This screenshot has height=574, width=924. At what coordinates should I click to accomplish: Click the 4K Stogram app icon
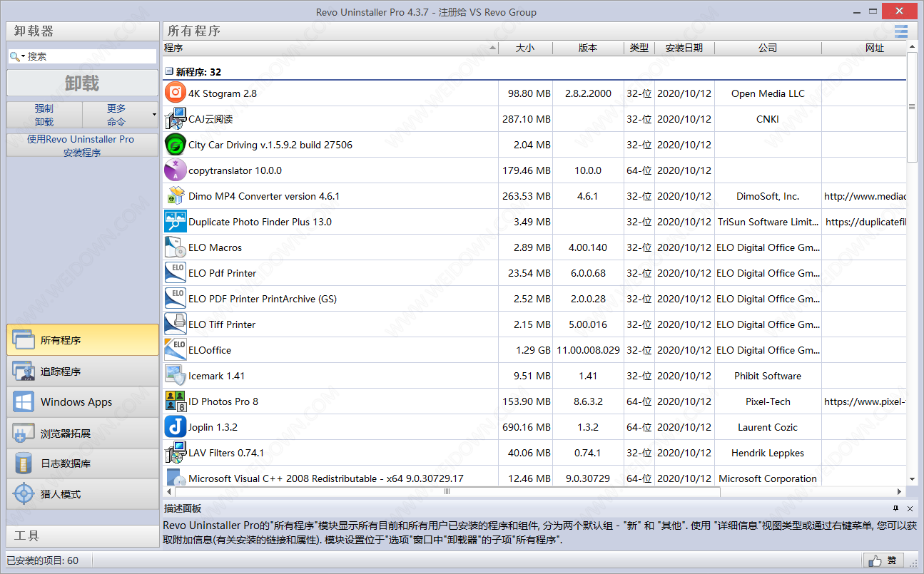point(175,93)
